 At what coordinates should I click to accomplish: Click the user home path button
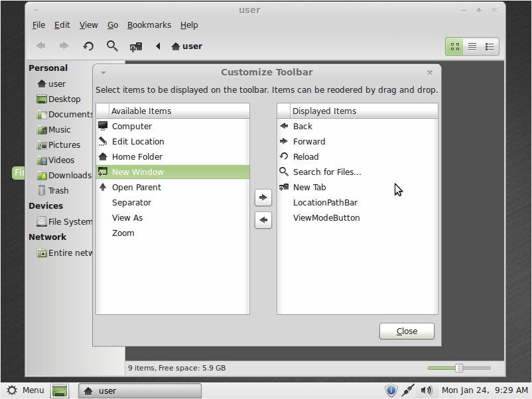tap(186, 46)
